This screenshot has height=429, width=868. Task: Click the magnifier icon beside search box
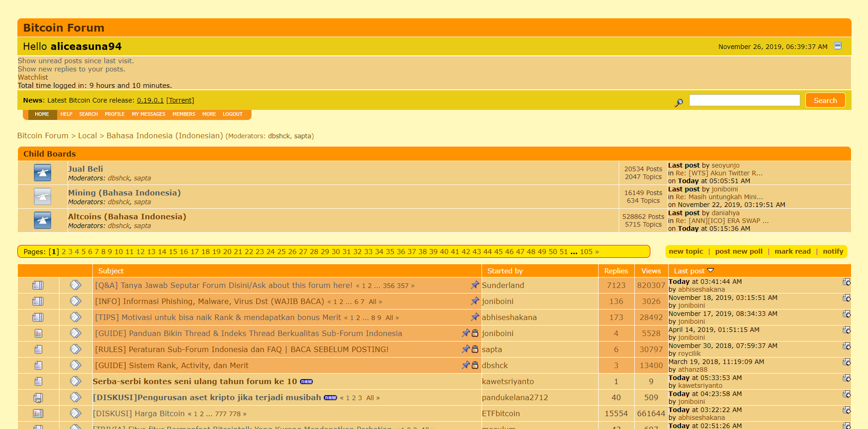pyautogui.click(x=679, y=103)
